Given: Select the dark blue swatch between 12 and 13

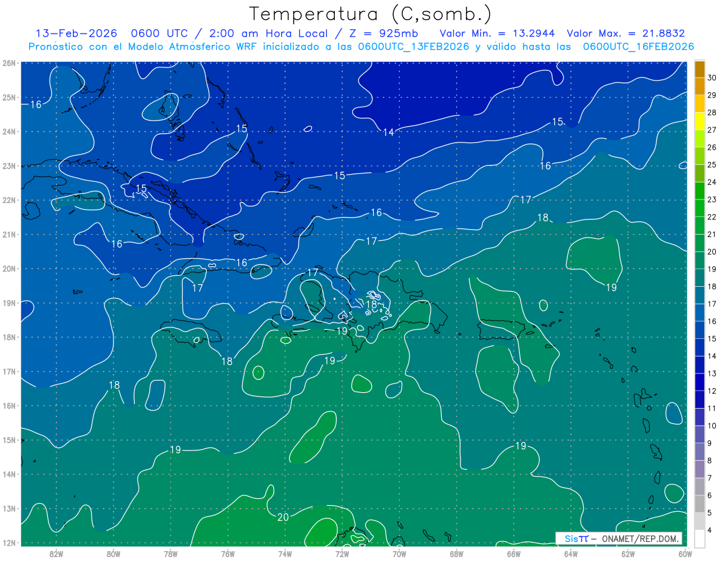Looking at the screenshot, I should [699, 382].
